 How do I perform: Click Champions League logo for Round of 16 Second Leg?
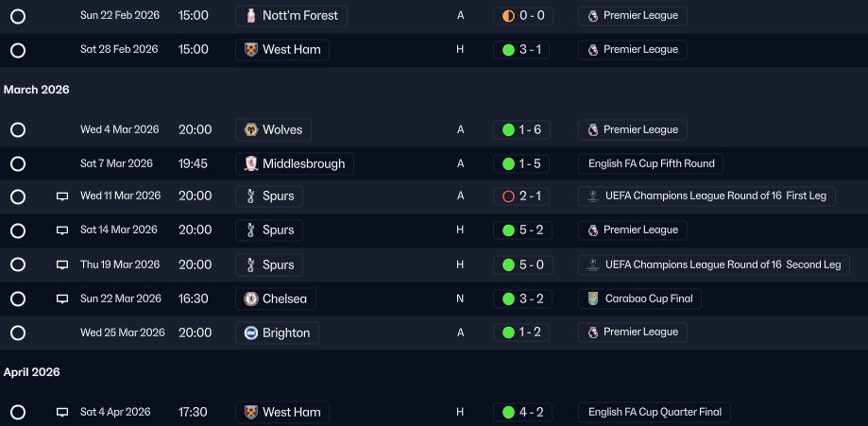tap(593, 264)
